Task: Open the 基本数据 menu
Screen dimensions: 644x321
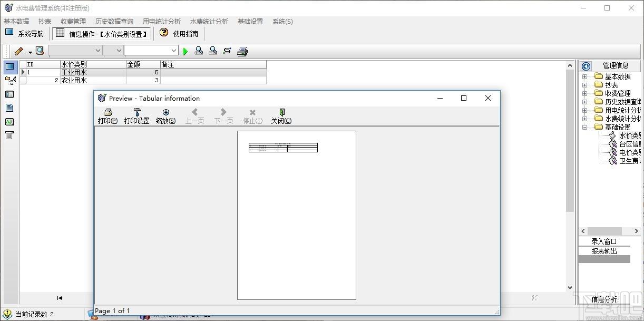Action: (16, 22)
